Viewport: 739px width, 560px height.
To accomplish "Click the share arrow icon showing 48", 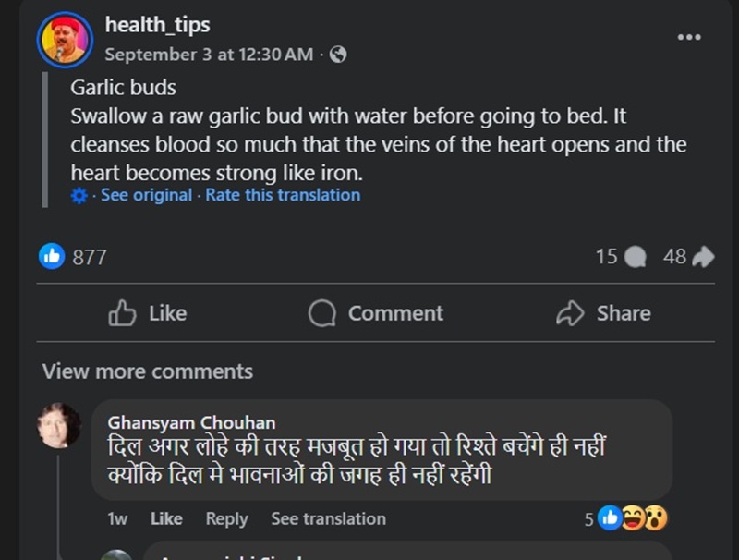I will tap(704, 257).
